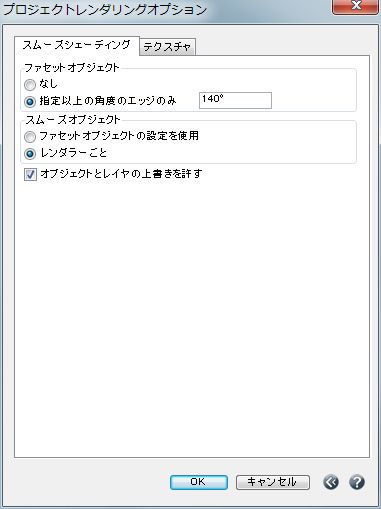This screenshot has height=509, width=381.
Task: Click the ファセットオブジェクト group heading
Action: (72, 68)
